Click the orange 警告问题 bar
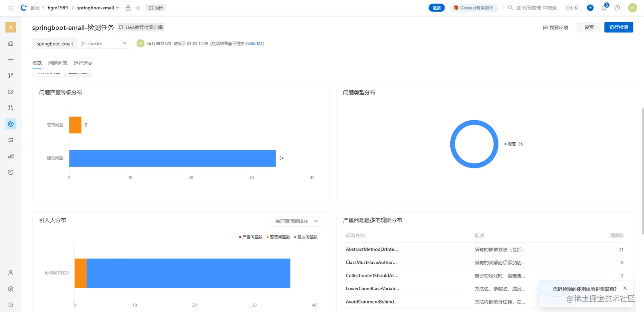 click(x=75, y=125)
